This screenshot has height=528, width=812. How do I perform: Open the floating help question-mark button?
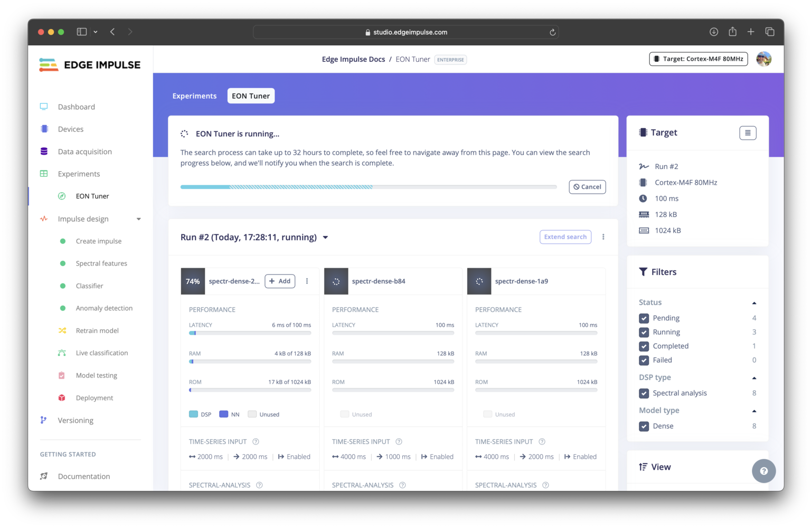click(x=764, y=471)
